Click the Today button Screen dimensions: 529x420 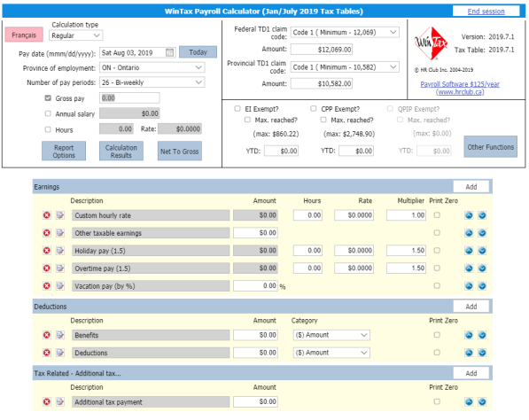(198, 52)
